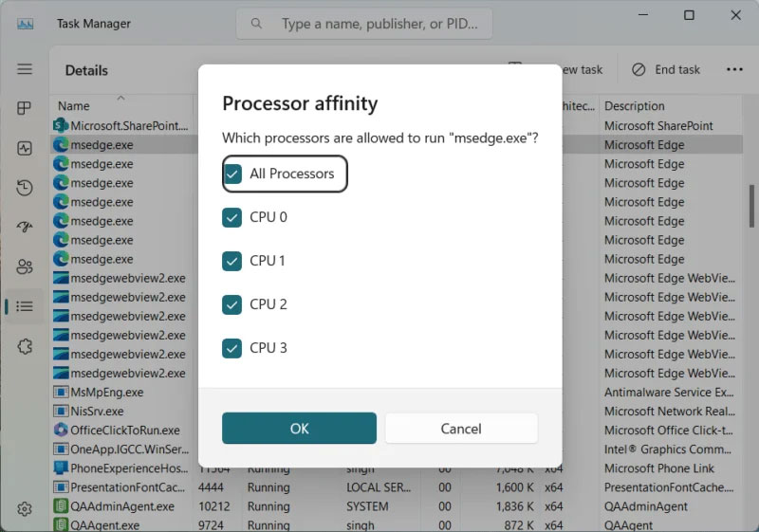Click the LOCAL SER... user cell
759x532 pixels.
(x=379, y=487)
